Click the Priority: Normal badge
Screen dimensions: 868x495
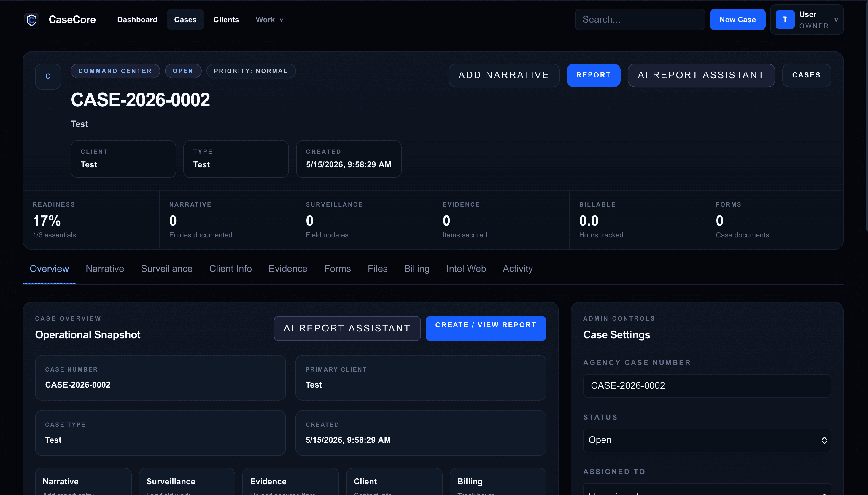point(251,71)
